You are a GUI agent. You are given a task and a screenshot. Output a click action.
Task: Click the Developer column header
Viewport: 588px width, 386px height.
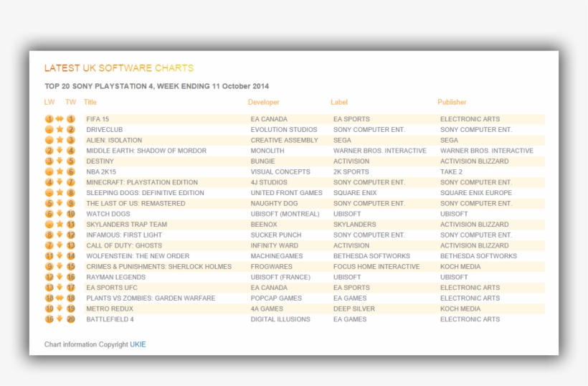coord(264,102)
